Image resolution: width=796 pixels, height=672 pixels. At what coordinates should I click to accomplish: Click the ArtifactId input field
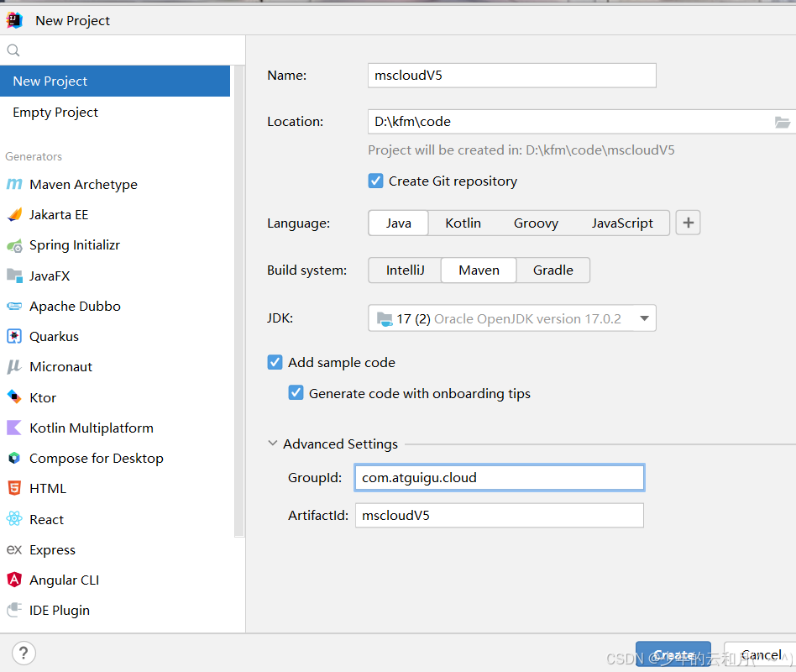point(500,516)
